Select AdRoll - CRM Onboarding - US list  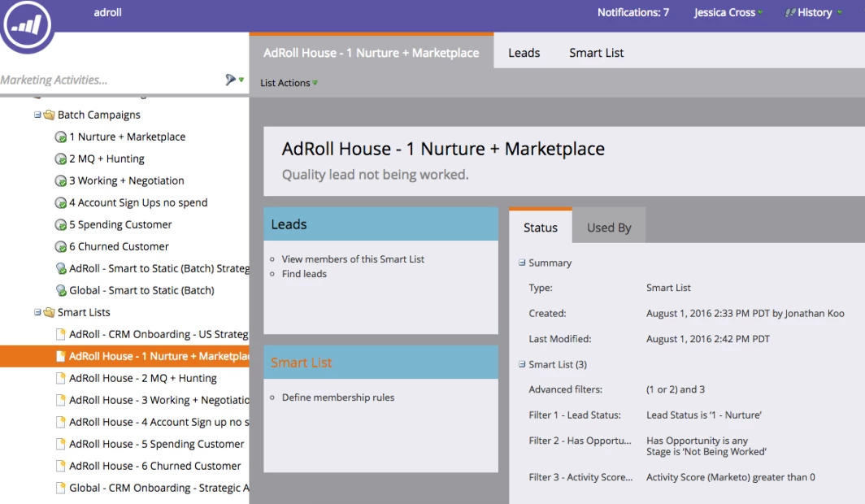click(x=159, y=334)
